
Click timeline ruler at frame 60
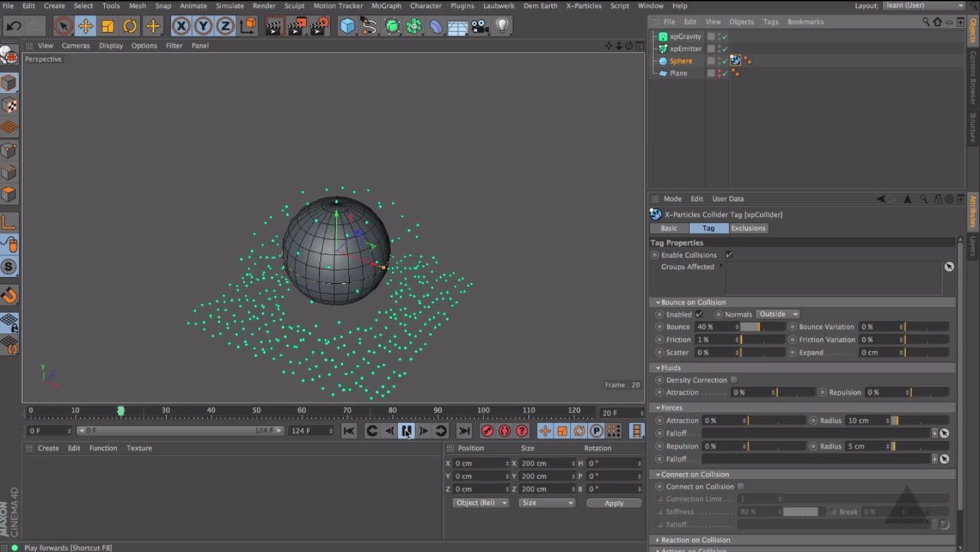click(x=301, y=412)
